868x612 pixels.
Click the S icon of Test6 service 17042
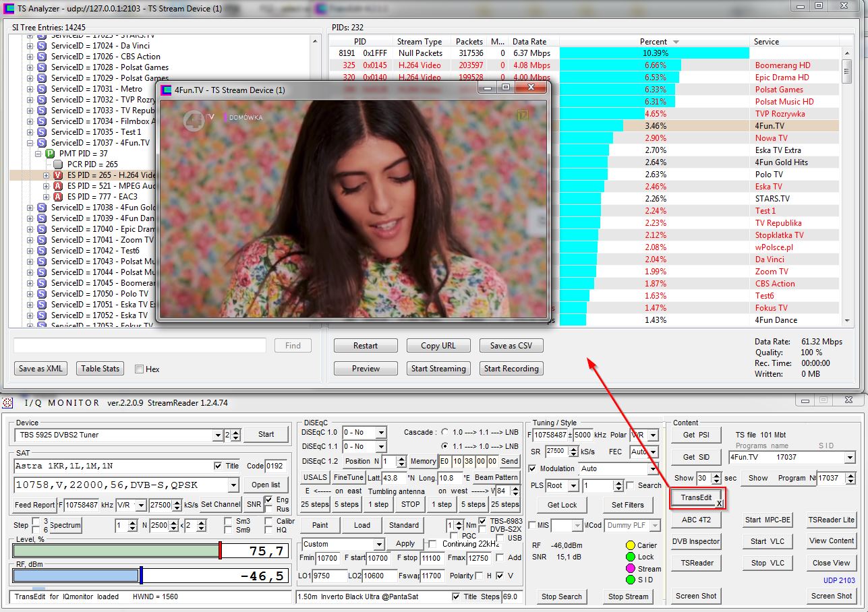click(x=42, y=251)
